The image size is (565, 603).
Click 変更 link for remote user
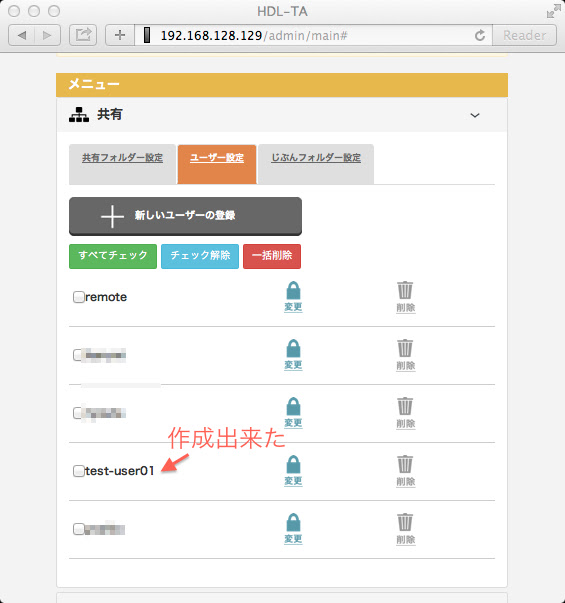293,307
